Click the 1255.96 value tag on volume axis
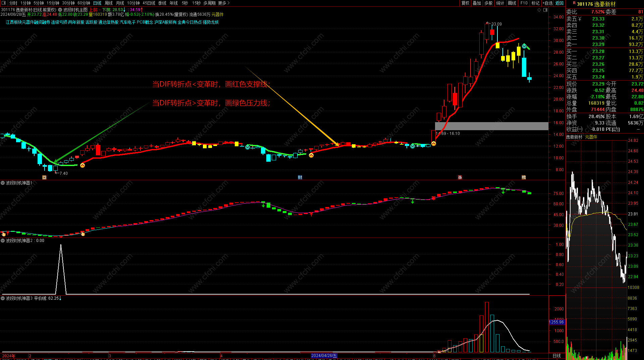The width and height of the screenshot is (644, 360). tap(557, 322)
